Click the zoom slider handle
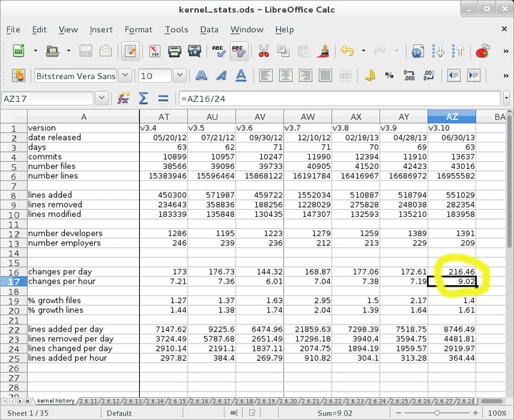 click(437, 413)
